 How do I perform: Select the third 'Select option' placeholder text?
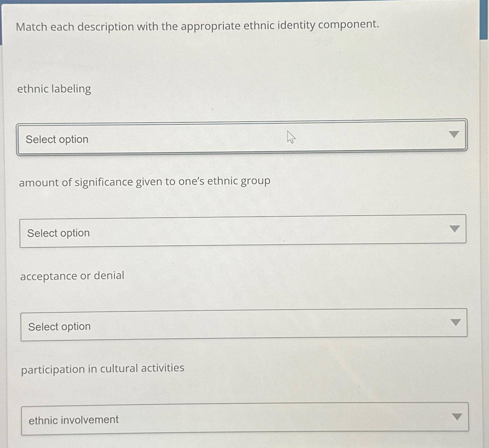(59, 326)
